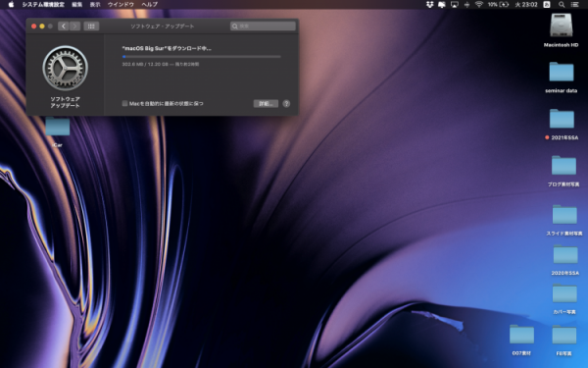Select the カバー写真 folder
Viewport: 588px width, 368px height.
pos(564,293)
